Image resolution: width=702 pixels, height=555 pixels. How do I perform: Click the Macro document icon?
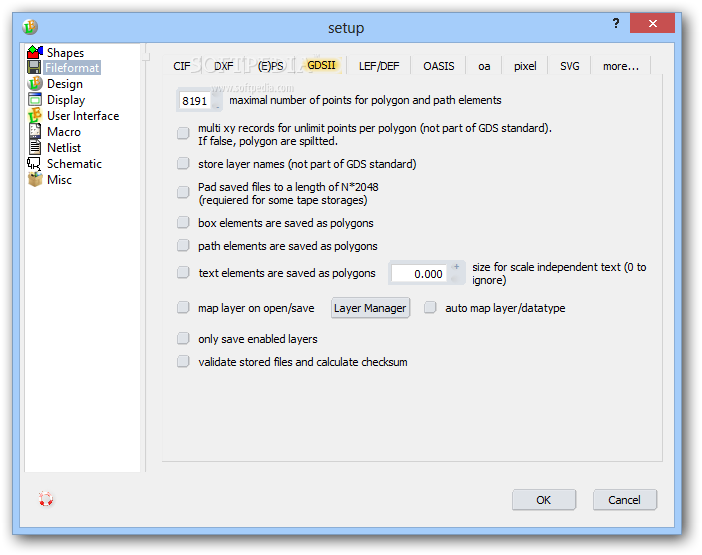(x=34, y=132)
